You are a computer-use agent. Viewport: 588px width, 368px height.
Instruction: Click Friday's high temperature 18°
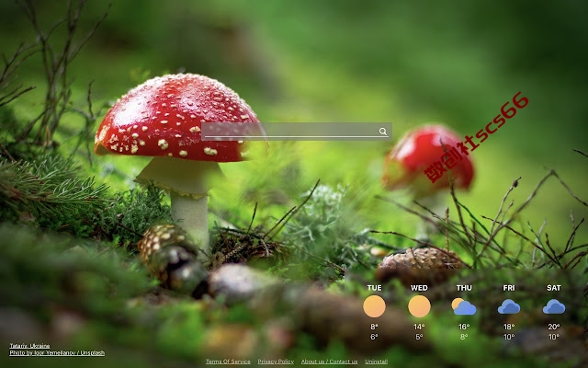pos(509,327)
